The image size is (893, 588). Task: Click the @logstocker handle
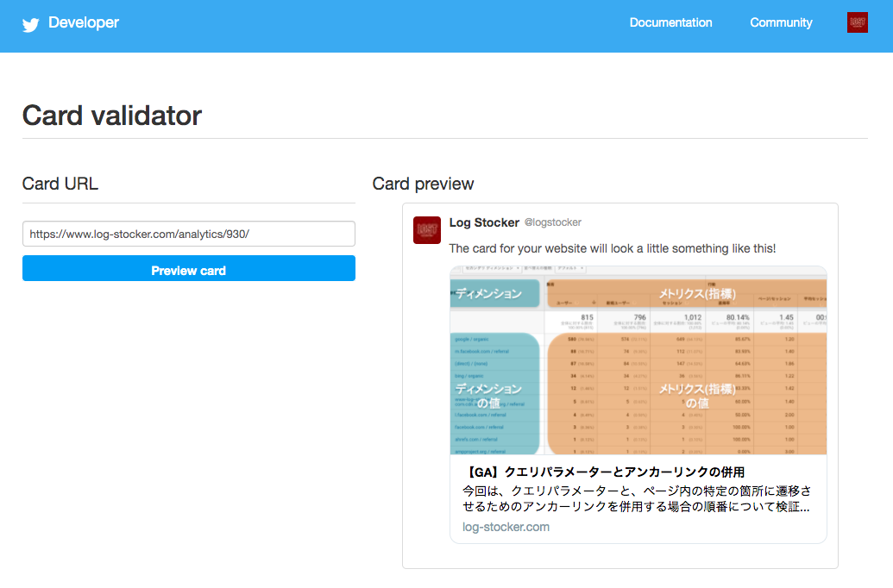point(552,222)
